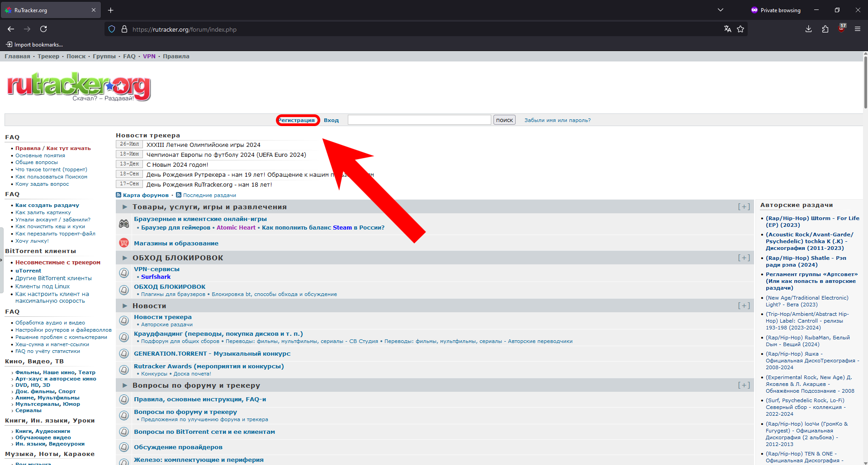
Task: Open Регламент группы «Артсовет» link
Action: click(811, 281)
